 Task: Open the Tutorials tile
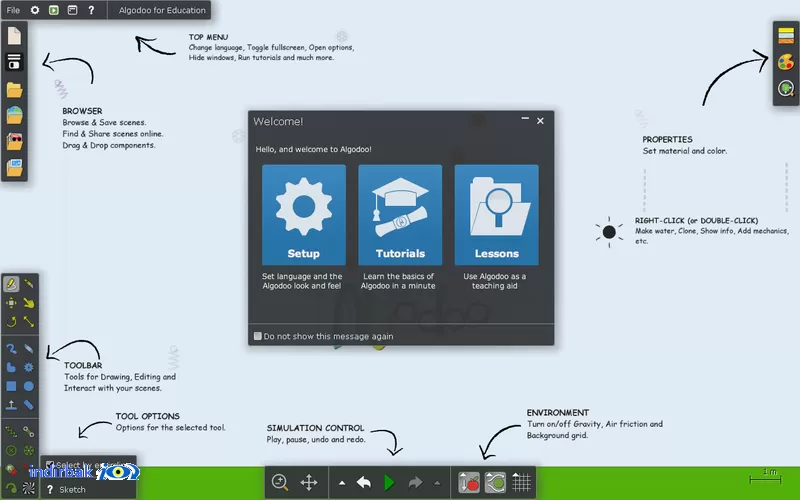400,215
